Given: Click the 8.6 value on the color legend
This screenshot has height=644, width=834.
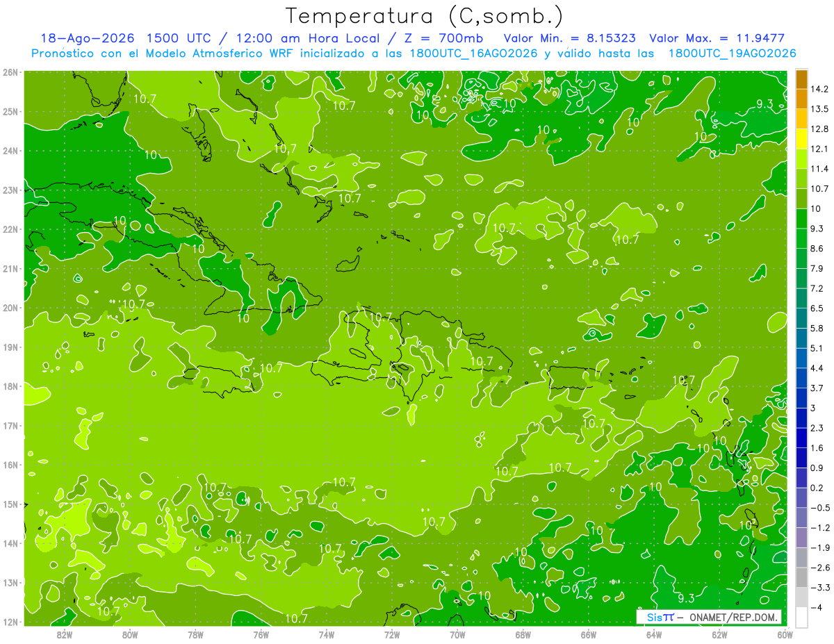Looking at the screenshot, I should tap(817, 248).
